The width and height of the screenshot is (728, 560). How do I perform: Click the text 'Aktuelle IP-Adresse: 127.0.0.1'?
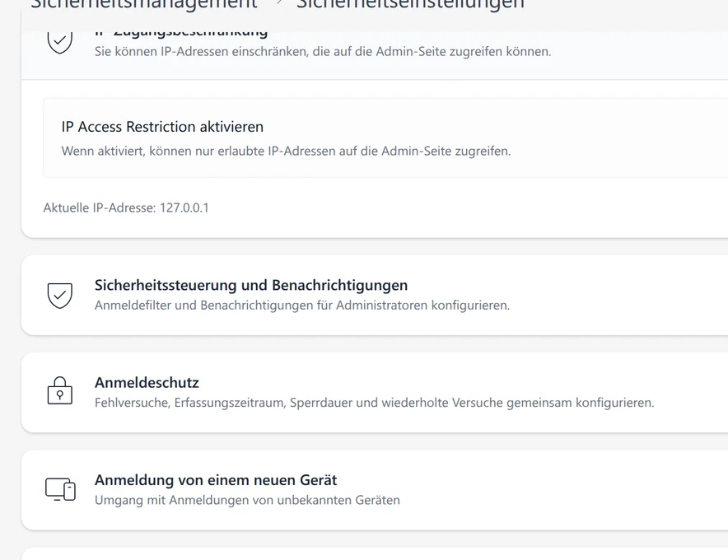point(126,208)
